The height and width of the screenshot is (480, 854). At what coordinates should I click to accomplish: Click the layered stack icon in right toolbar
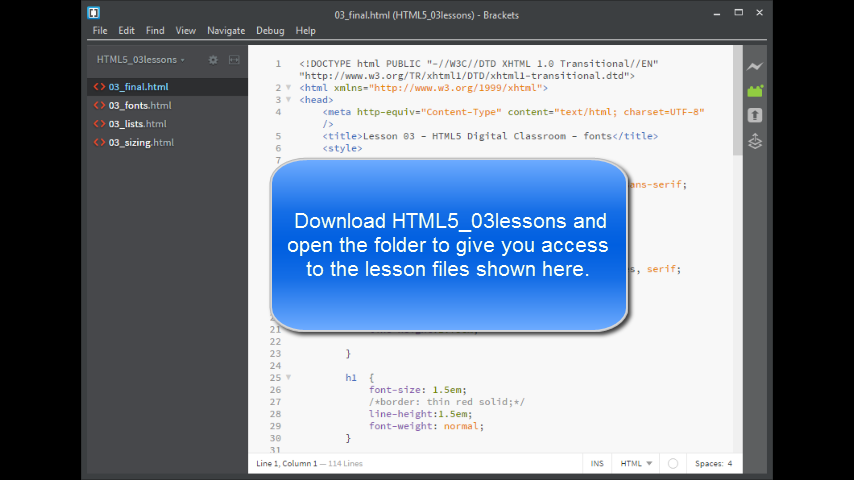[755, 141]
